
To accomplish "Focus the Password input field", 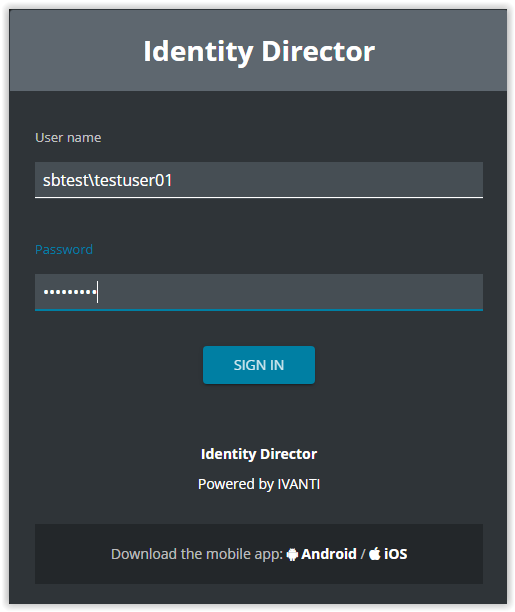I will point(258,292).
